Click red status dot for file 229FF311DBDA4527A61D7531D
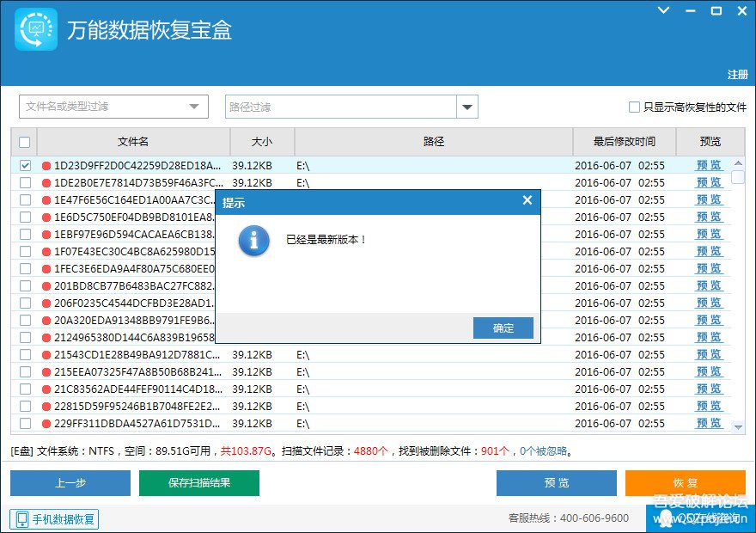756x533 pixels. point(46,424)
